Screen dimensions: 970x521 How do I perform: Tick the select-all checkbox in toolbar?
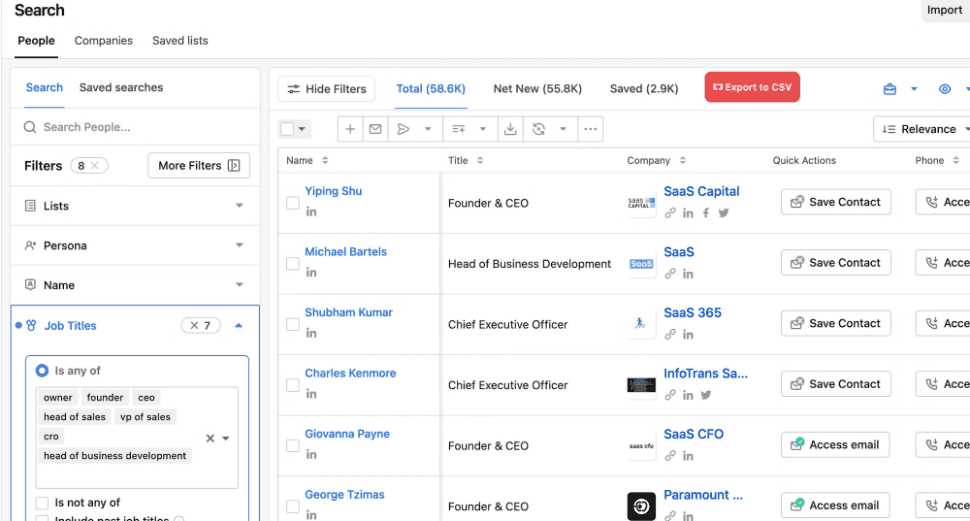click(287, 129)
